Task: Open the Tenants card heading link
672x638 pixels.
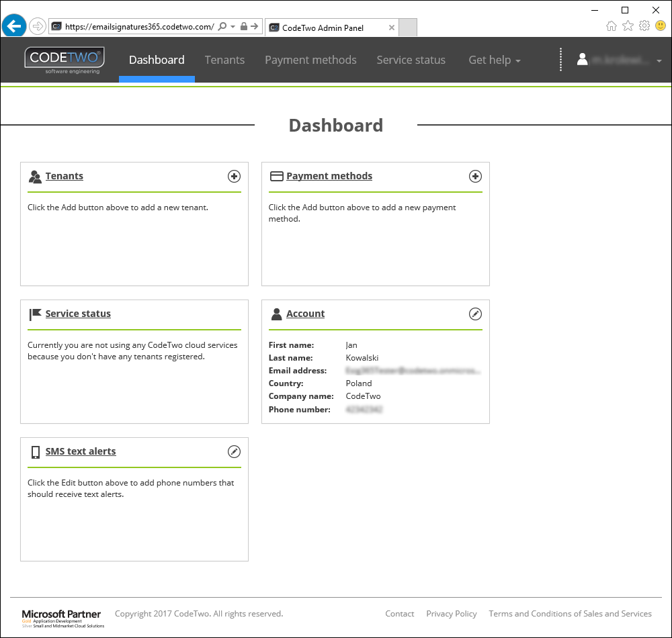Action: click(x=65, y=176)
